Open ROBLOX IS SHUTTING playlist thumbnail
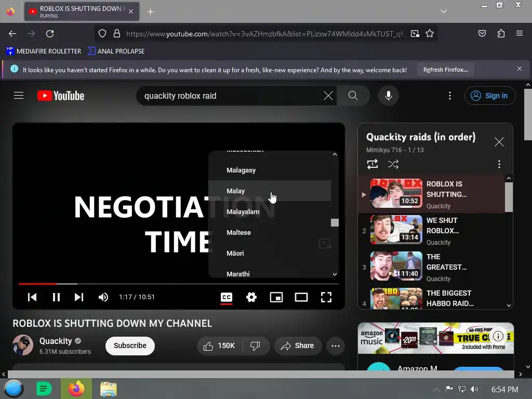 (x=396, y=193)
